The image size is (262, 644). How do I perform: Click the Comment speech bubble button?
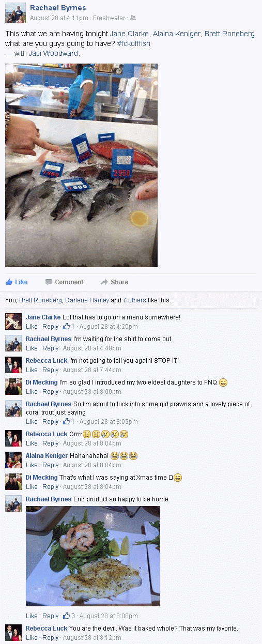[64, 282]
